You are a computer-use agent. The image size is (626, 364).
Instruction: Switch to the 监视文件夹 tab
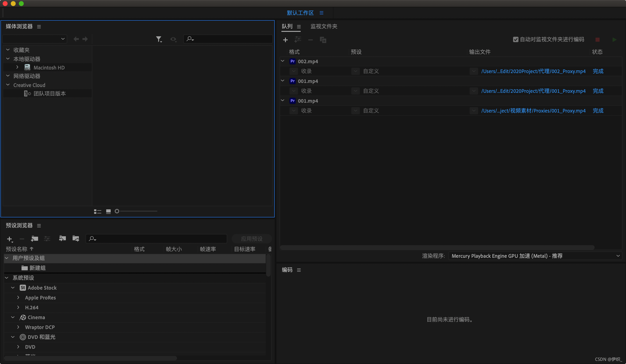(324, 26)
